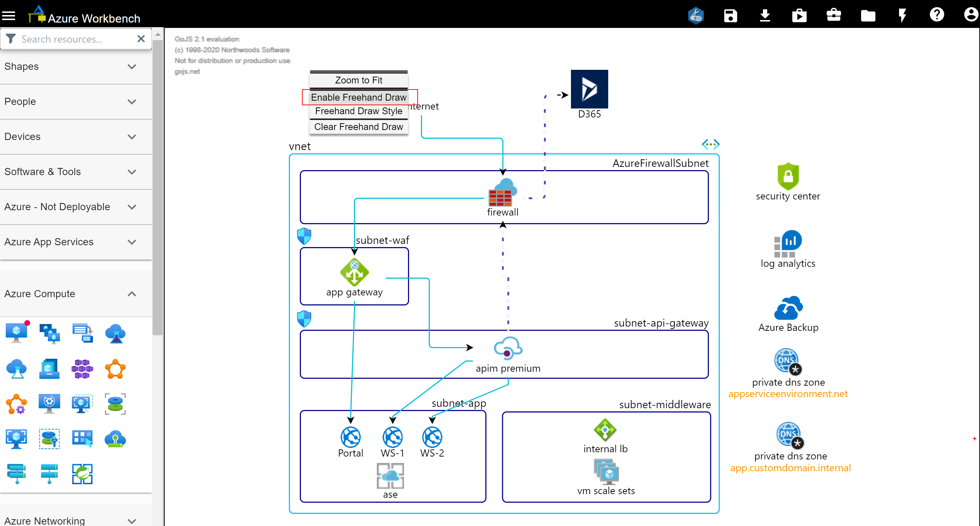Click the lightning bolt icon
Screen dimensions: 980x526
(902, 16)
